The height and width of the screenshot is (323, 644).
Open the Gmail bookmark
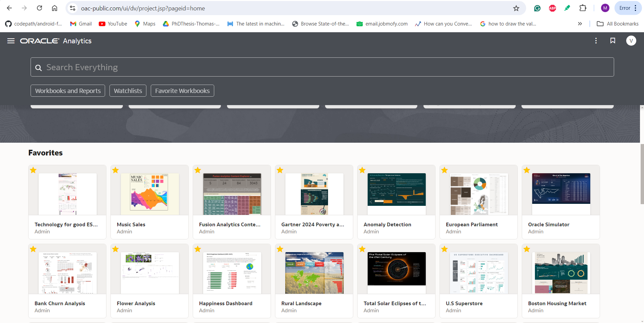coord(81,24)
